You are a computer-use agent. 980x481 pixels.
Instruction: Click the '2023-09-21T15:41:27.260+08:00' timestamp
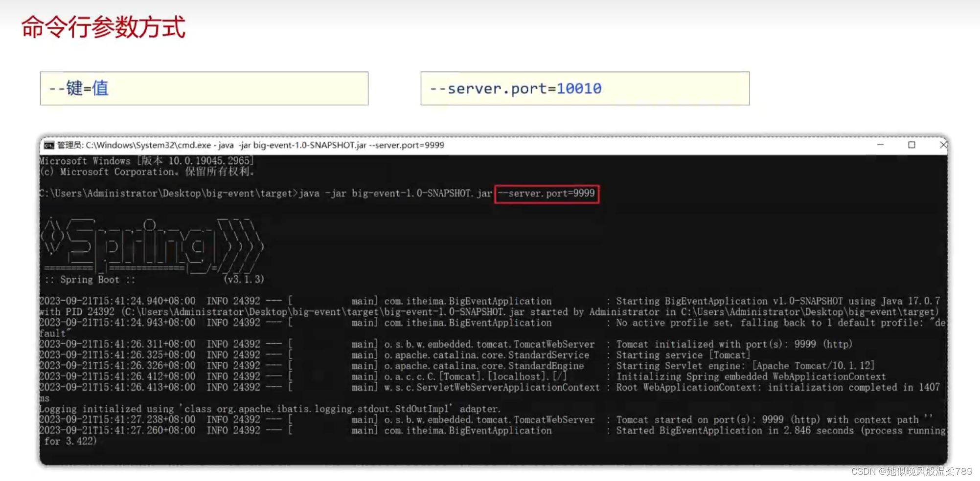[x=117, y=430]
